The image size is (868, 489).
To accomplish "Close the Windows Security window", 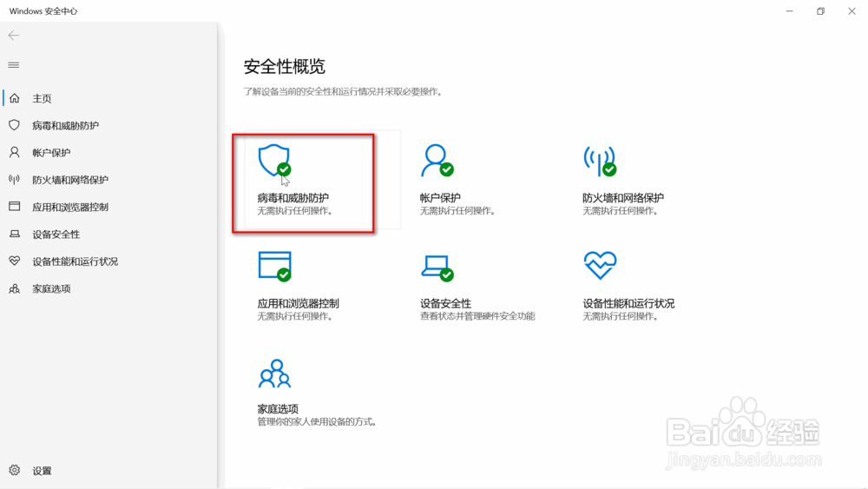I will coord(852,11).
